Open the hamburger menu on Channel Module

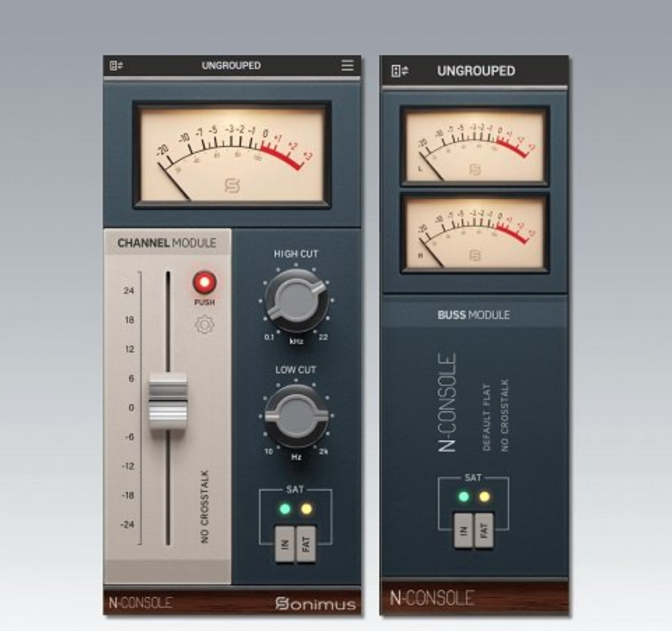(347, 66)
